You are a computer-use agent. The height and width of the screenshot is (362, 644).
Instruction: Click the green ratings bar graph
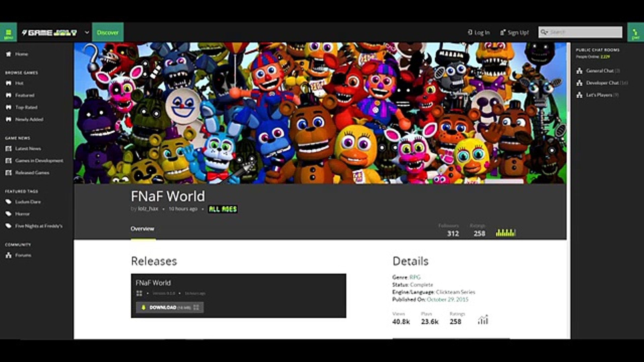tap(505, 233)
